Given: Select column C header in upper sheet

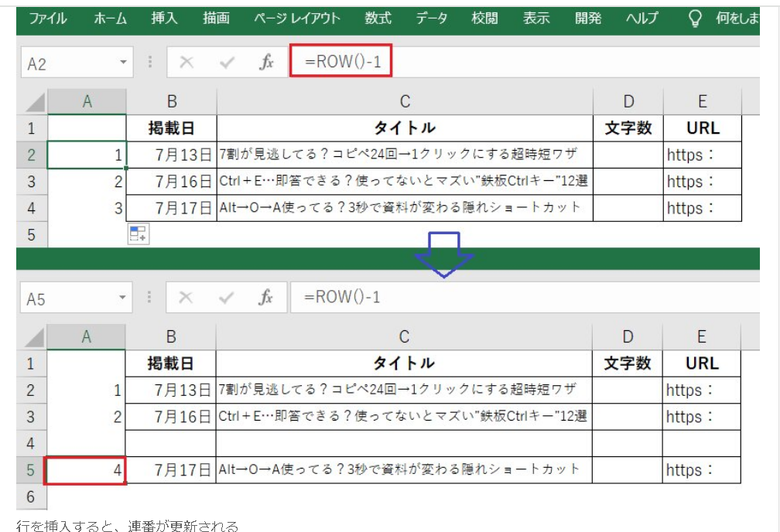Looking at the screenshot, I should coord(405,102).
